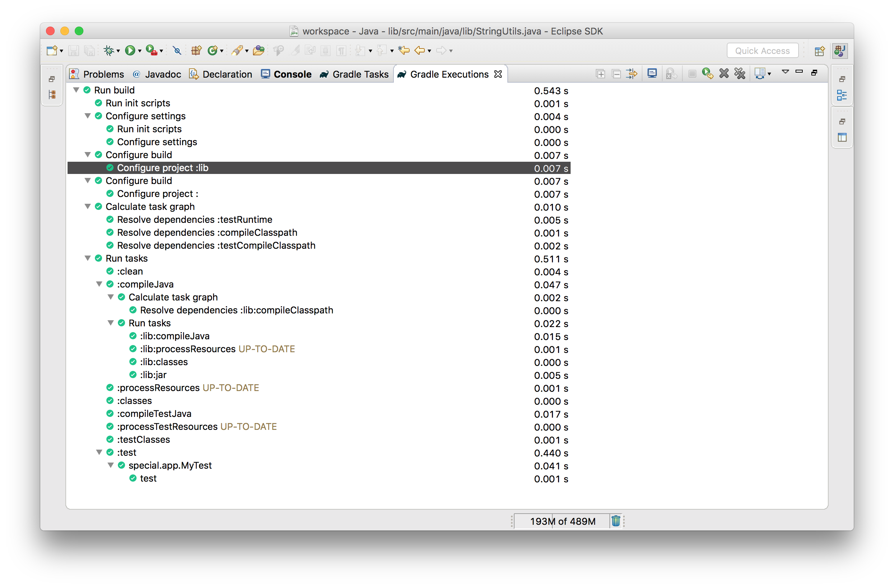
Task: Click the garbage collection trash icon
Action: coord(616,520)
